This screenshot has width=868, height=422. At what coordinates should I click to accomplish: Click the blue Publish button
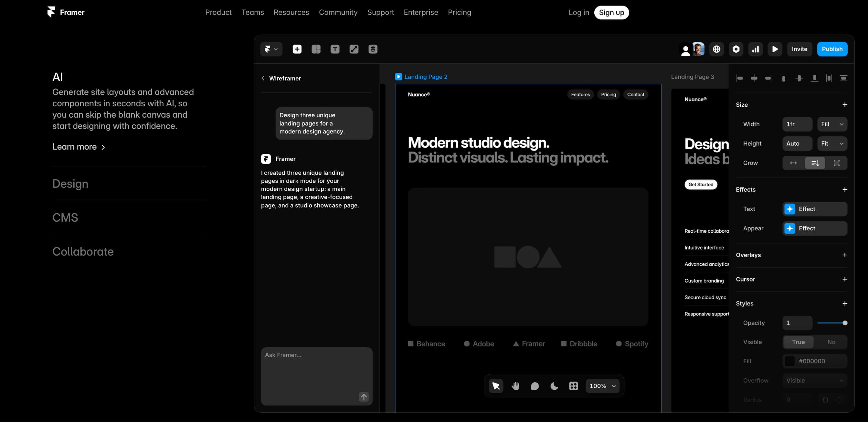(x=831, y=49)
